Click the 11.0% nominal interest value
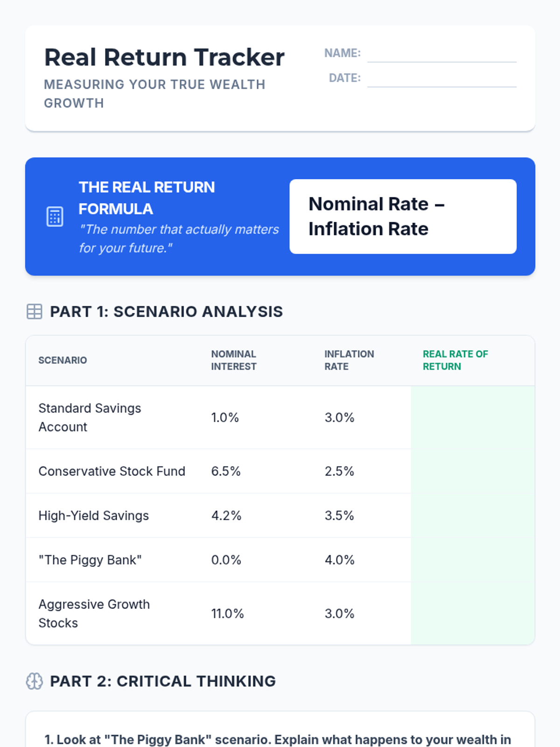Image resolution: width=560 pixels, height=747 pixels. coord(227,613)
